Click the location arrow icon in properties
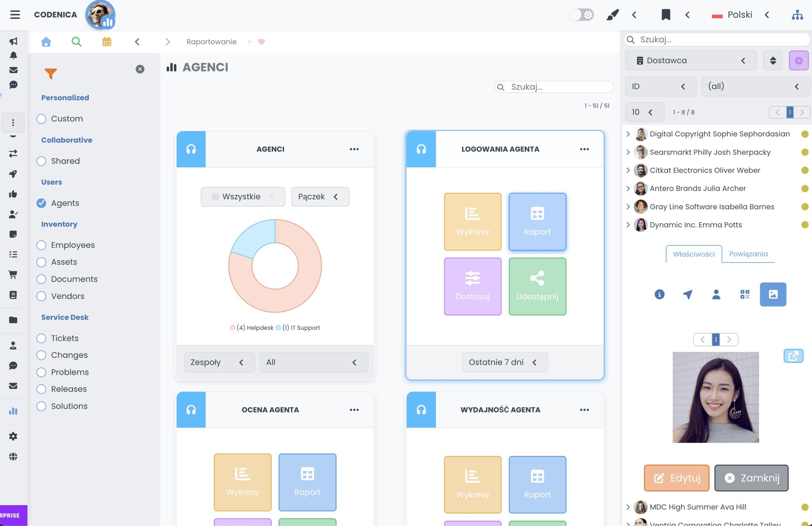812x526 pixels. coord(687,294)
